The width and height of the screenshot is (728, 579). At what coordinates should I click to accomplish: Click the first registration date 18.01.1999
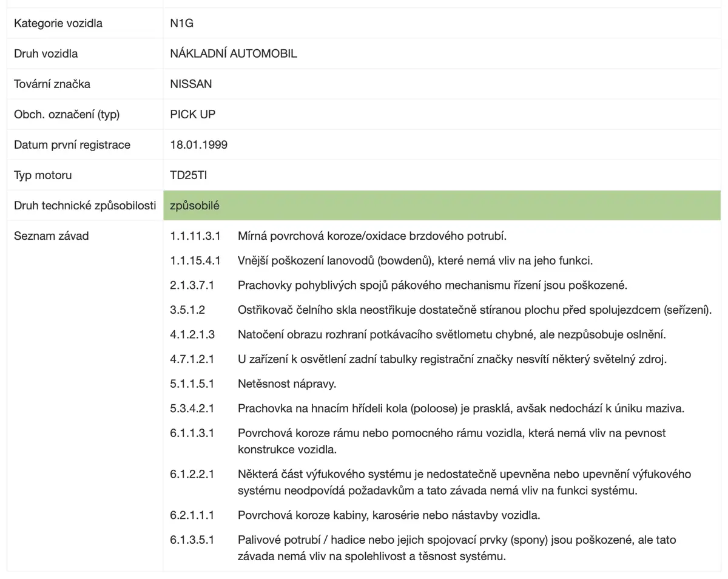199,144
